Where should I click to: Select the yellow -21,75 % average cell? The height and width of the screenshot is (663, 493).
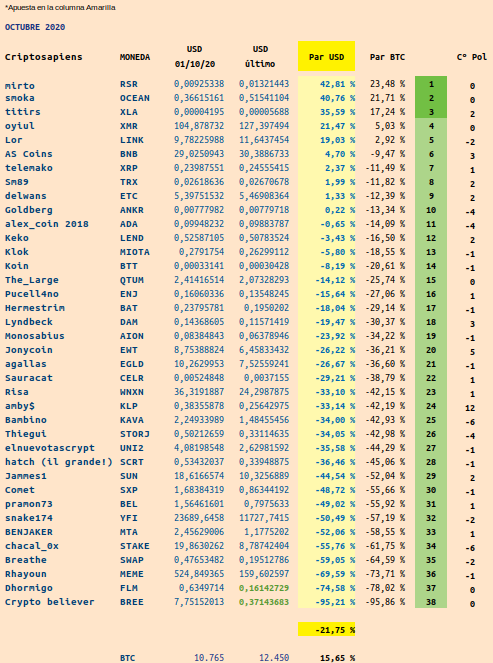326,629
